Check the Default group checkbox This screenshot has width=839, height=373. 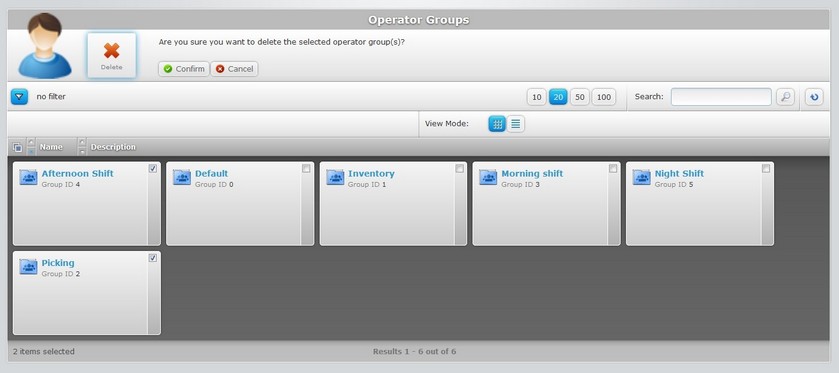click(x=306, y=169)
